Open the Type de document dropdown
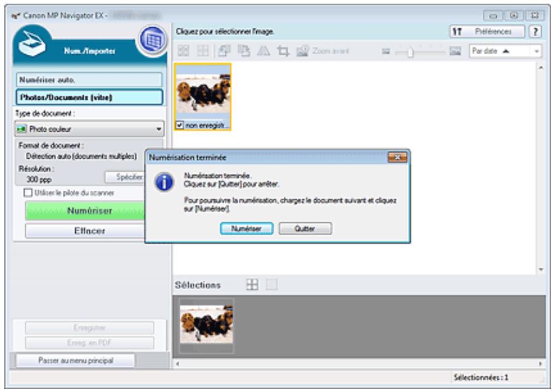Viewport: 551px width, 392px height. click(89, 129)
